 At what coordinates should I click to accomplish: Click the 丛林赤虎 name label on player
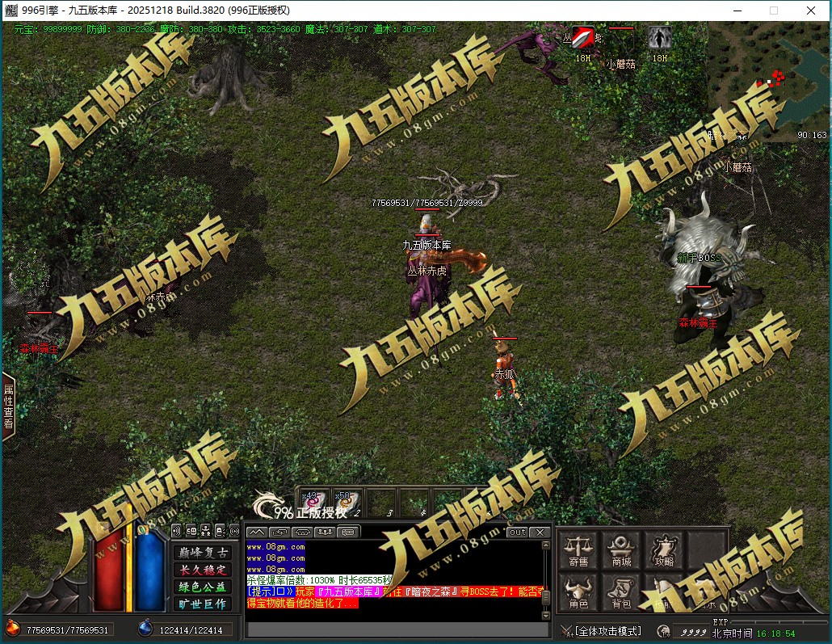427,270
